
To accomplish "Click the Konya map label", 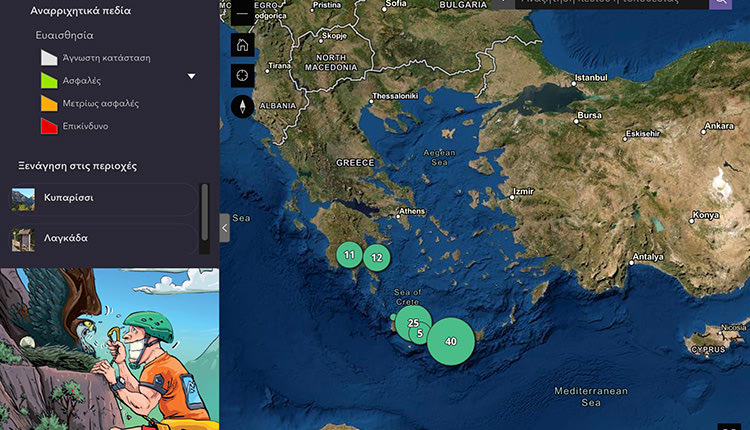I will [706, 215].
